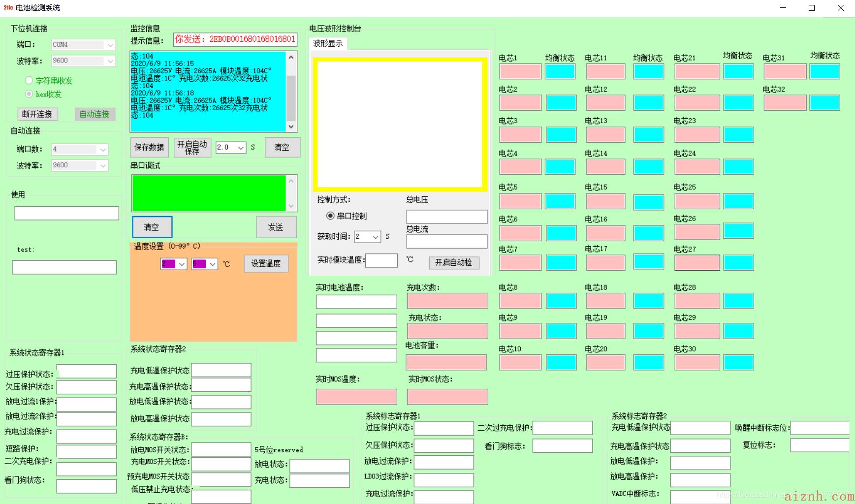Open the 获取时间 seconds dropdown
The height and width of the screenshot is (504, 855).
click(x=376, y=237)
